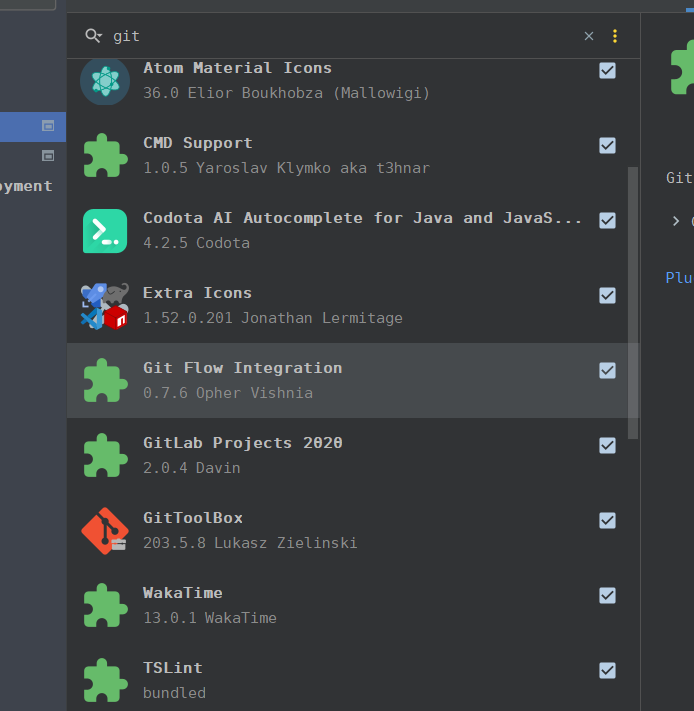
Task: Click the Extra Icons plugin logo
Action: click(x=105, y=306)
